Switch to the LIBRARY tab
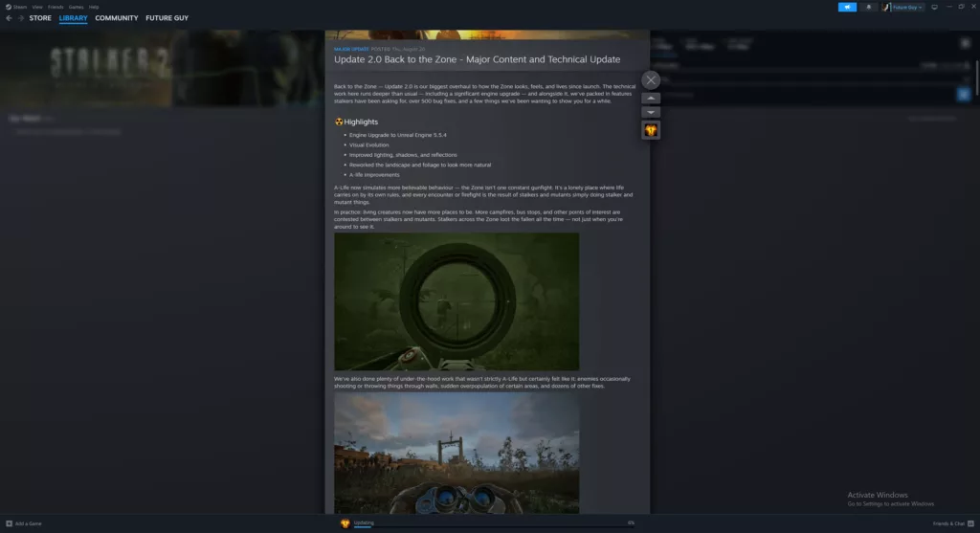The image size is (980, 533). click(x=73, y=18)
